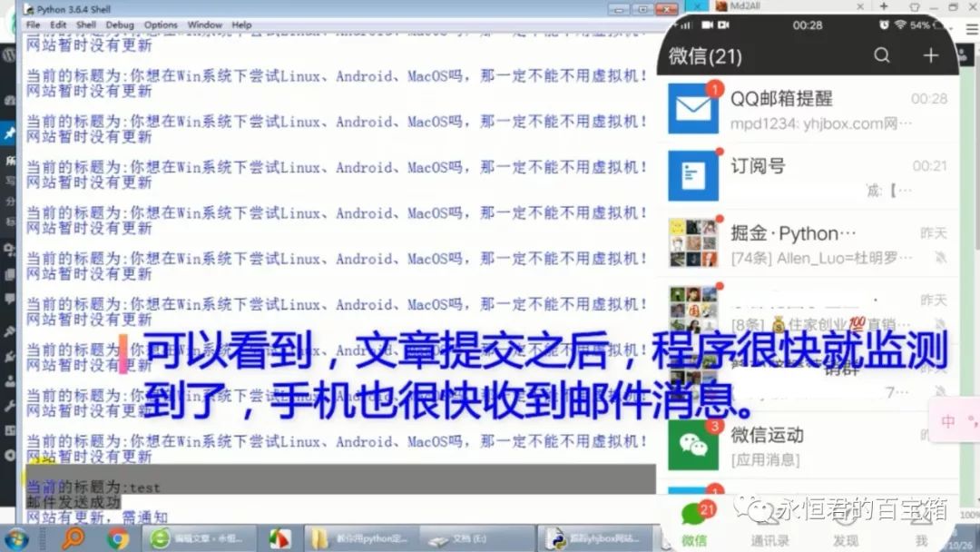Switch to the Python yhjbox taskbar button
The width and height of the screenshot is (980, 552).
pyautogui.click(x=597, y=538)
